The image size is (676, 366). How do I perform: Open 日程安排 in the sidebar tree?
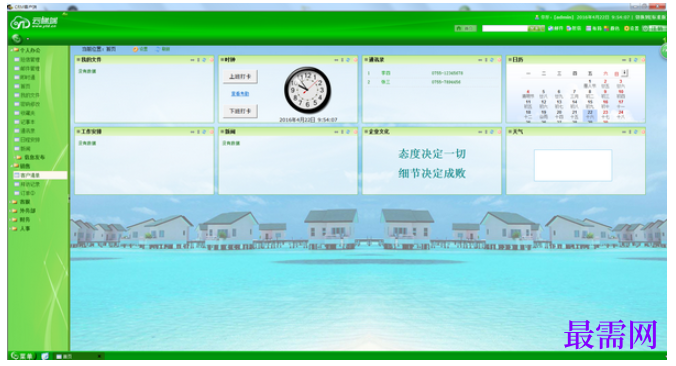pyautogui.click(x=27, y=140)
